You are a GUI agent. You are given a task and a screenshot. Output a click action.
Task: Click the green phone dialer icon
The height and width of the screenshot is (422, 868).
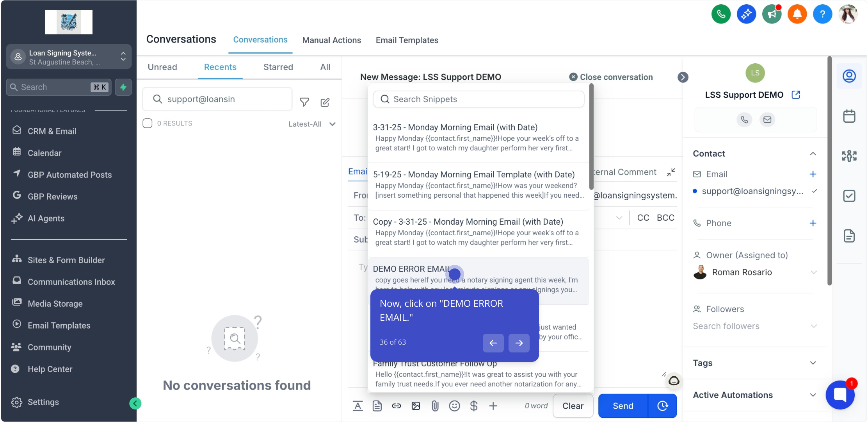tap(721, 14)
